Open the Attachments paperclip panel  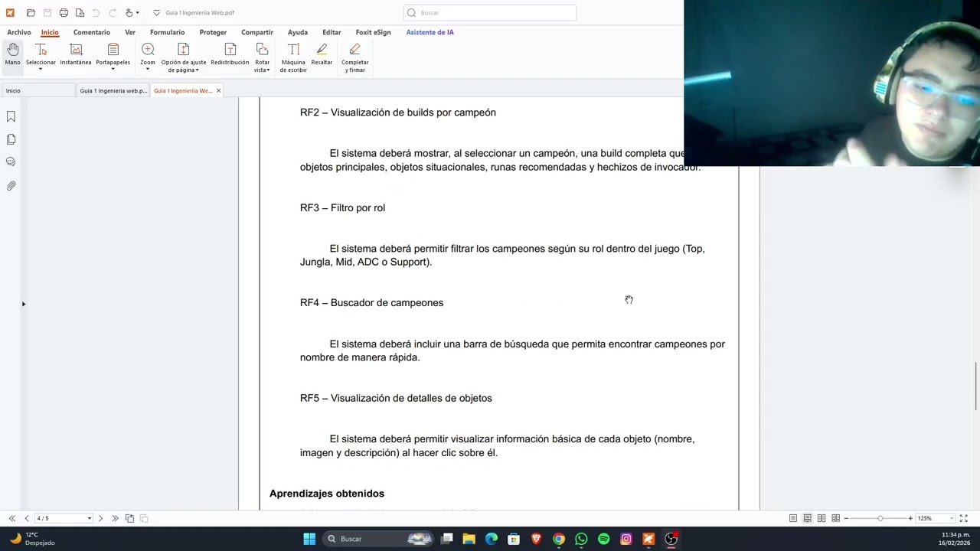point(11,186)
